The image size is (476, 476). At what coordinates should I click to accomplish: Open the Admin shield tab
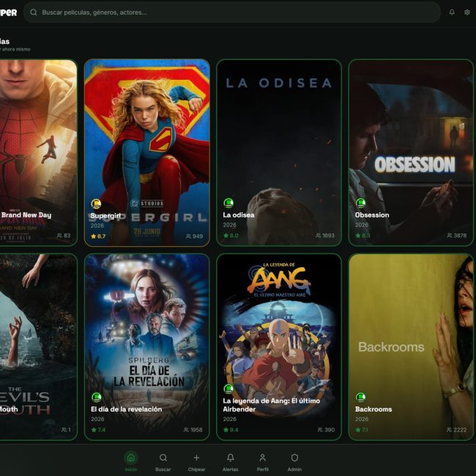294,461
